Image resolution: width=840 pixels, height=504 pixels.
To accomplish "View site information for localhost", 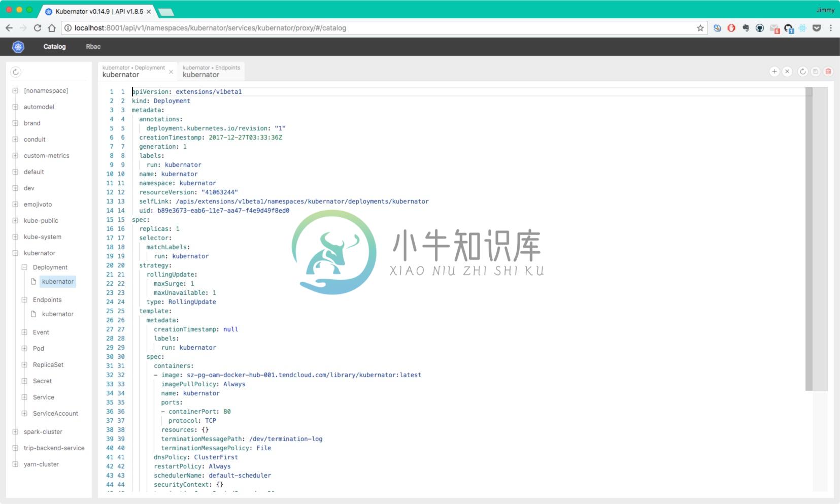I will point(68,28).
